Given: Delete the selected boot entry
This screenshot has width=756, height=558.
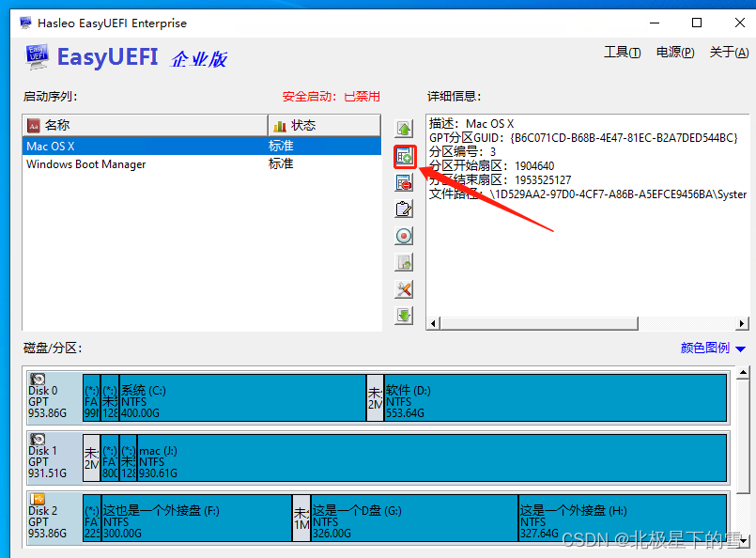Looking at the screenshot, I should [404, 183].
